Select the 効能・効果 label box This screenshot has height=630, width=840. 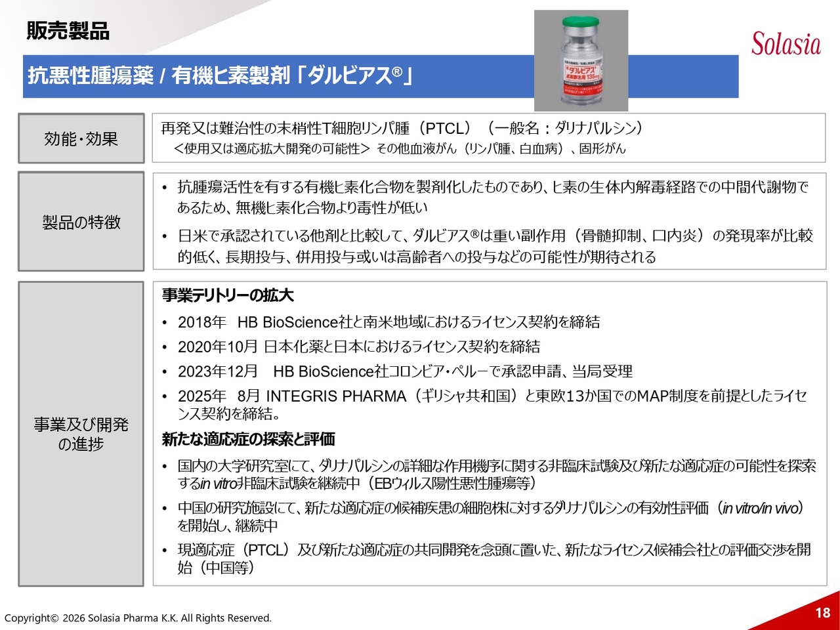coord(81,138)
